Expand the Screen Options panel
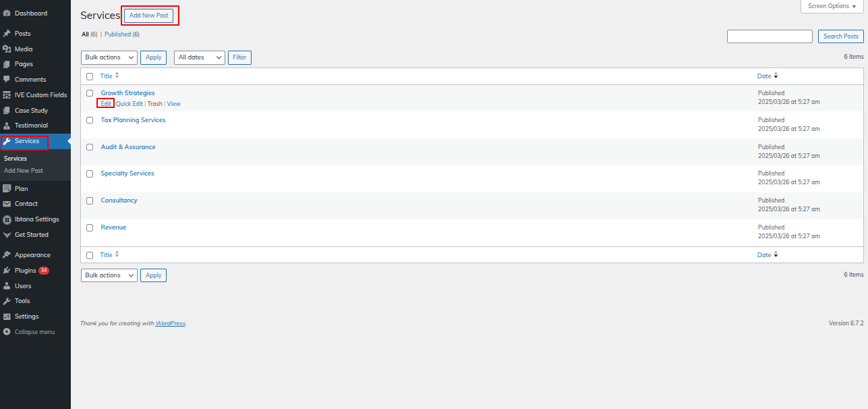Image resolution: width=868 pixels, height=409 pixels. tap(832, 6)
